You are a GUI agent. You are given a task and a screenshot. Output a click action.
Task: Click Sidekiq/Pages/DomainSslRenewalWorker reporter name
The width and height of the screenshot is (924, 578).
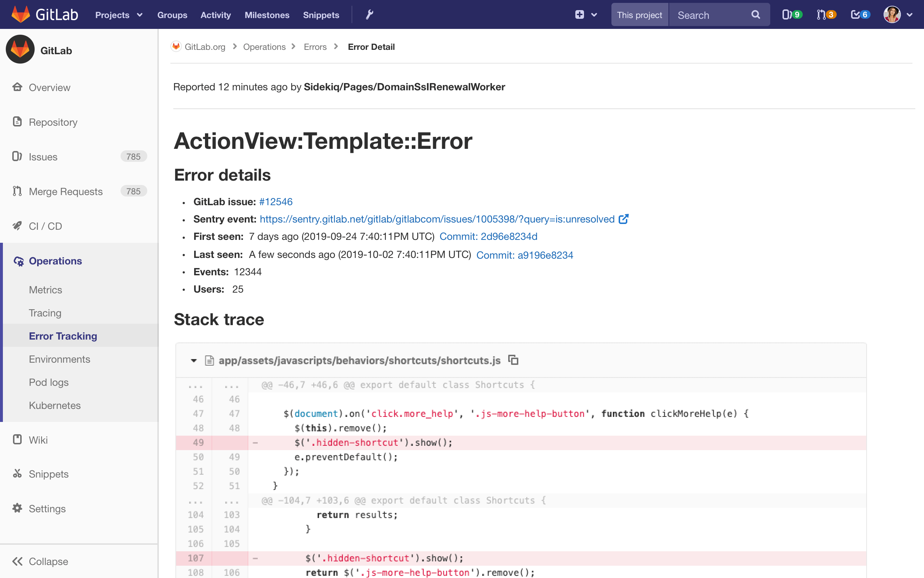(x=404, y=87)
